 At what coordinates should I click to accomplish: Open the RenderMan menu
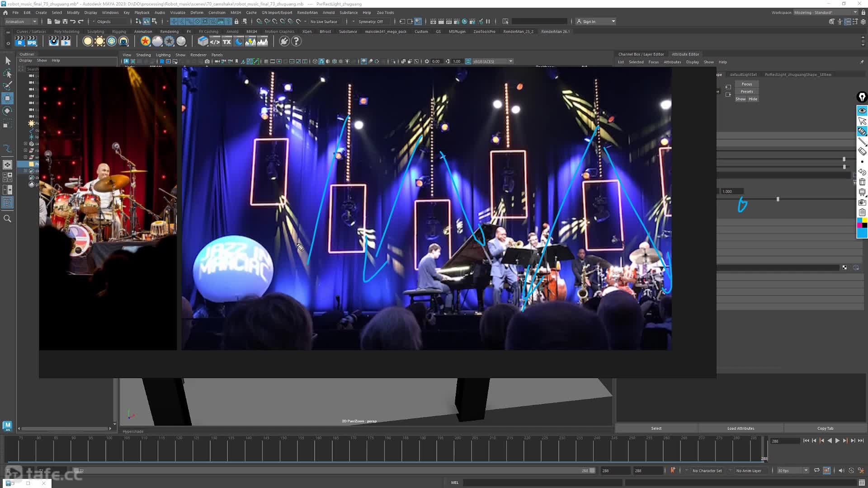307,13
